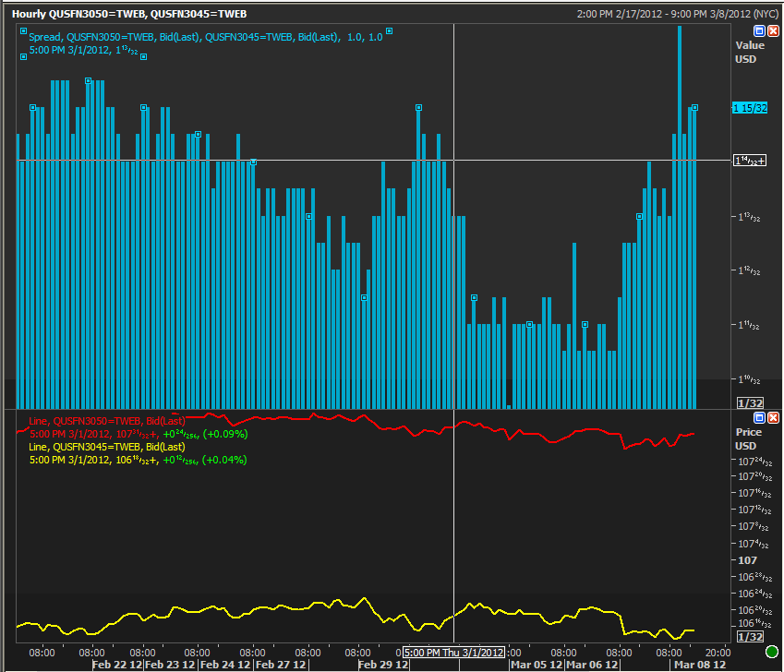
Task: Click the Value USD axis title
Action: point(749,52)
